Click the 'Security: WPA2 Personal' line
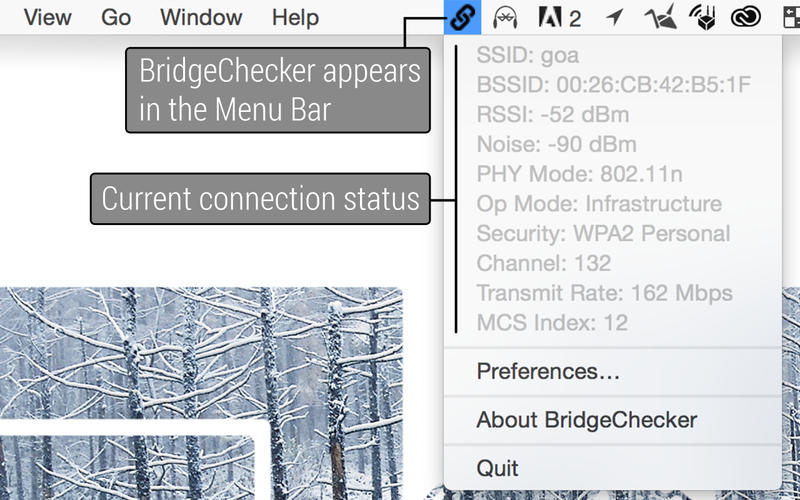This screenshot has height=500, width=800. [603, 233]
